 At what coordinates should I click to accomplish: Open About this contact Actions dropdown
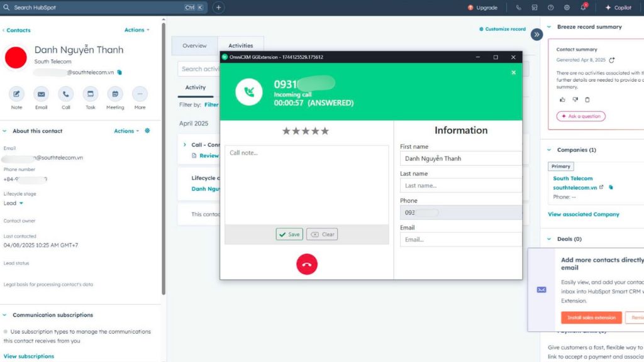pyautogui.click(x=126, y=131)
